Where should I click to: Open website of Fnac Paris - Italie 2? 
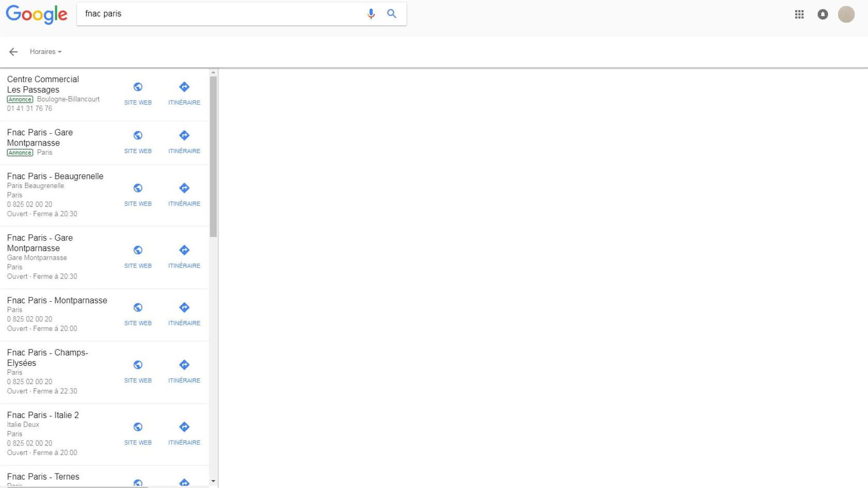pos(138,434)
